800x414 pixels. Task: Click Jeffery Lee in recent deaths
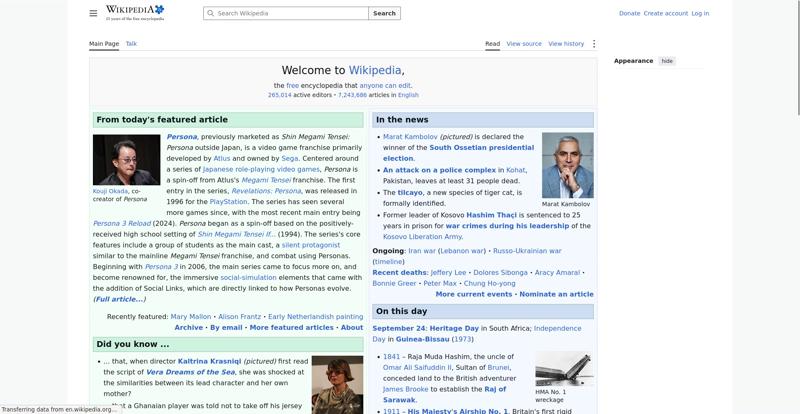448,273
